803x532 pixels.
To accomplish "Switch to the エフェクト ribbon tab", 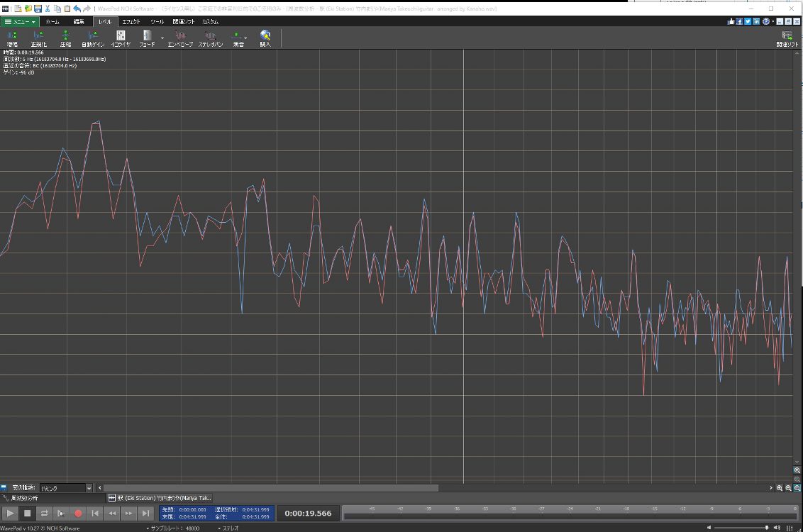I will [x=131, y=22].
